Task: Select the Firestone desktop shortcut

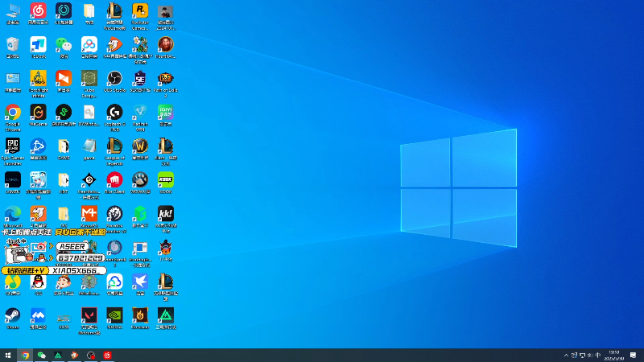Action: click(x=140, y=319)
